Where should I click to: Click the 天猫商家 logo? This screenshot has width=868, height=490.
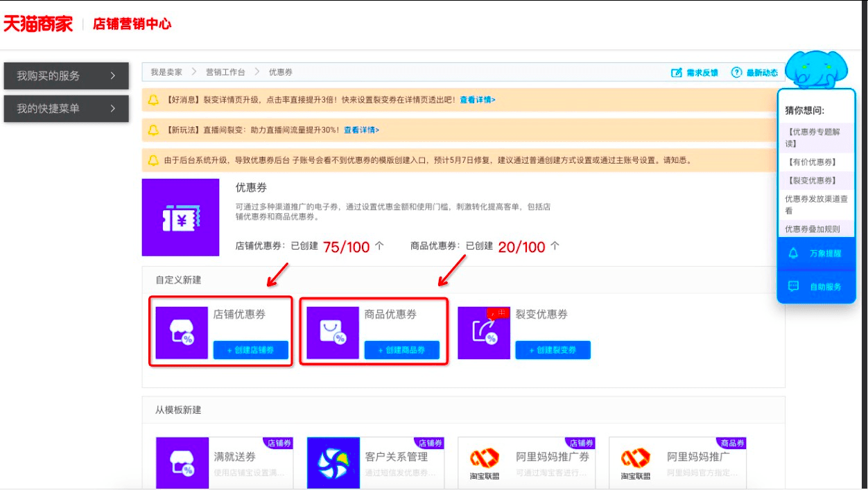click(x=37, y=24)
